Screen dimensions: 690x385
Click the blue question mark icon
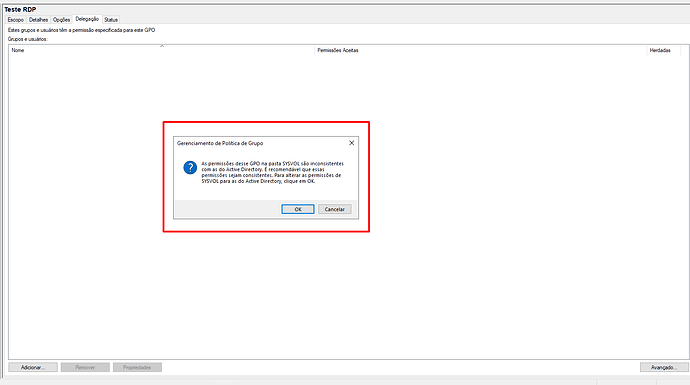tap(190, 168)
